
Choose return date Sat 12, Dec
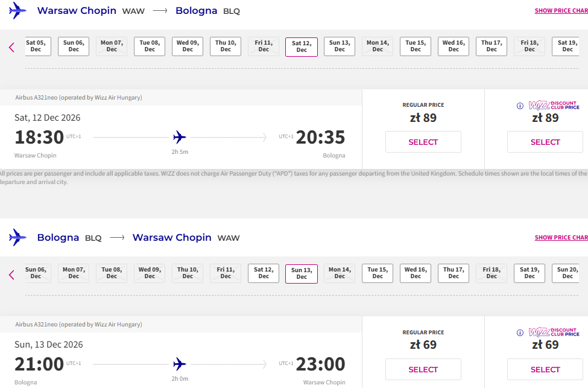[264, 273]
